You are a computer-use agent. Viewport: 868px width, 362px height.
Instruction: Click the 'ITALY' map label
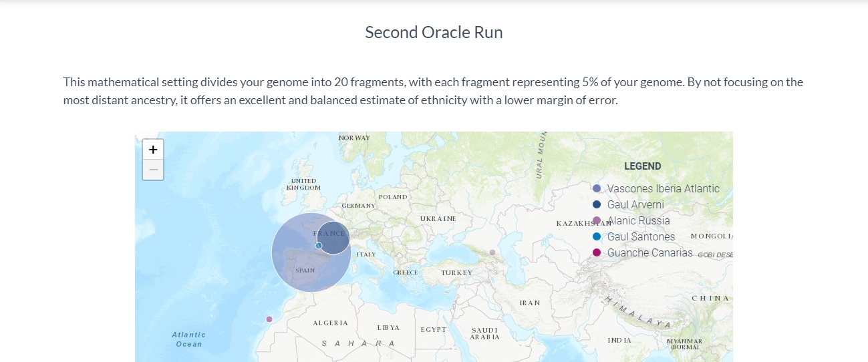366,254
